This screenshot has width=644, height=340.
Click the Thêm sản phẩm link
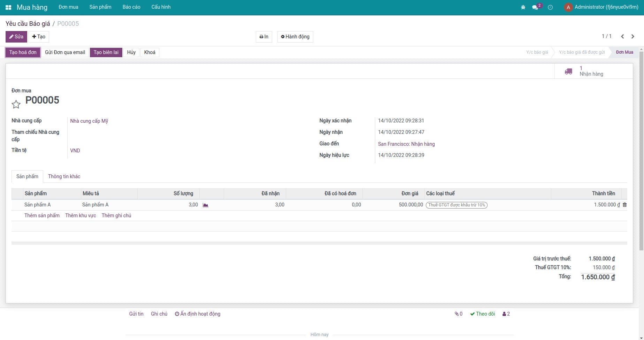(x=42, y=216)
